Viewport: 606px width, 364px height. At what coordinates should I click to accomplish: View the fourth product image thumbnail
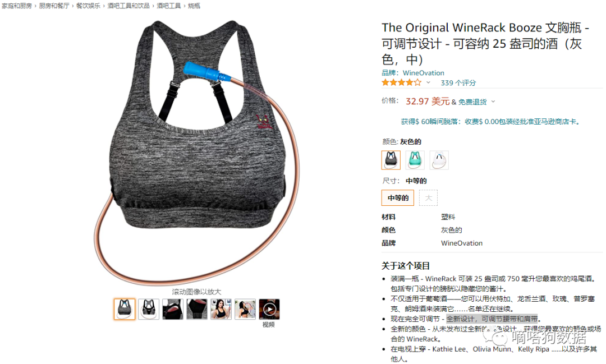[x=197, y=309]
